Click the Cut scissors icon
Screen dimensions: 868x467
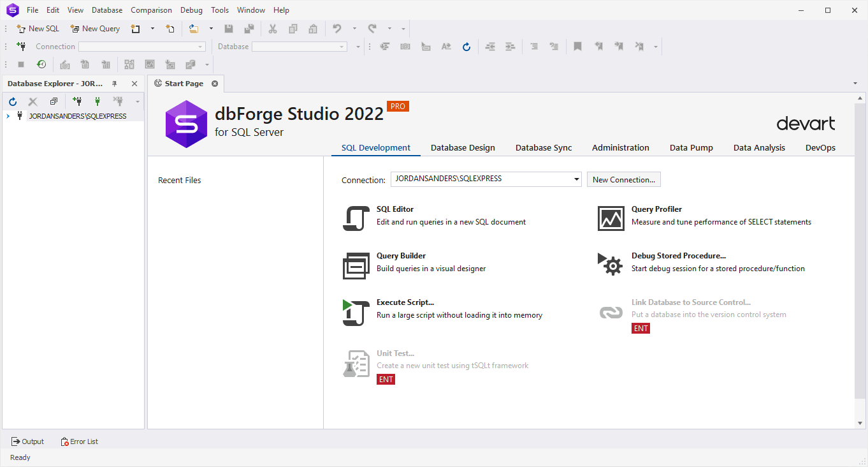tap(273, 28)
